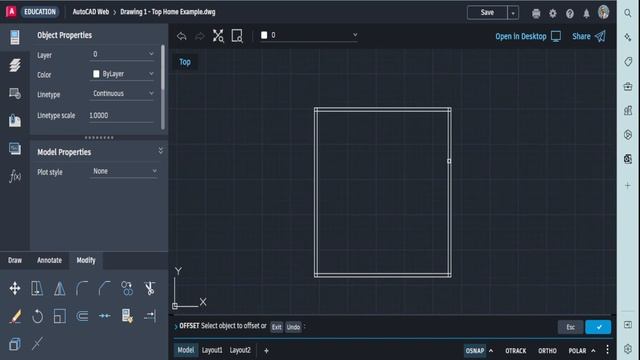Toggle OTRACK in status bar
The image size is (640, 360).
pos(516,351)
